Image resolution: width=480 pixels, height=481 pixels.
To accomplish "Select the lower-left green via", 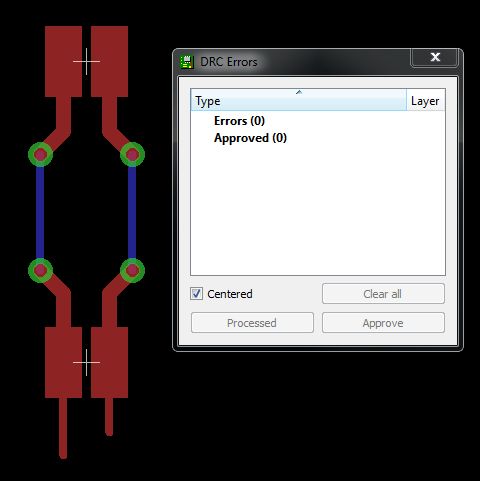I will click(x=40, y=270).
